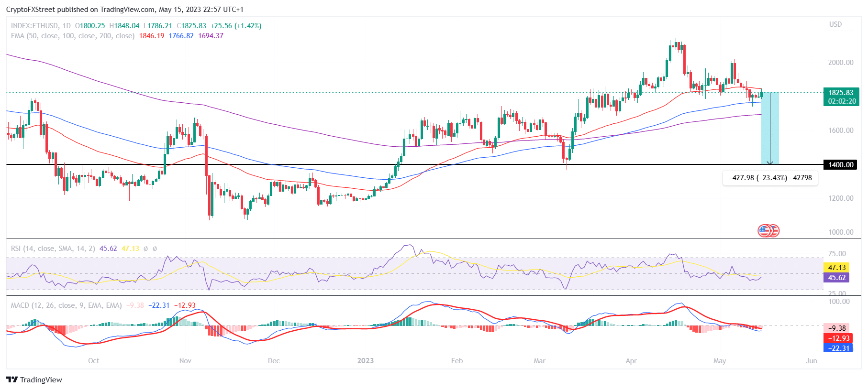The width and height of the screenshot is (868, 390).
Task: Click the RSI indicator legend label
Action: (53, 249)
